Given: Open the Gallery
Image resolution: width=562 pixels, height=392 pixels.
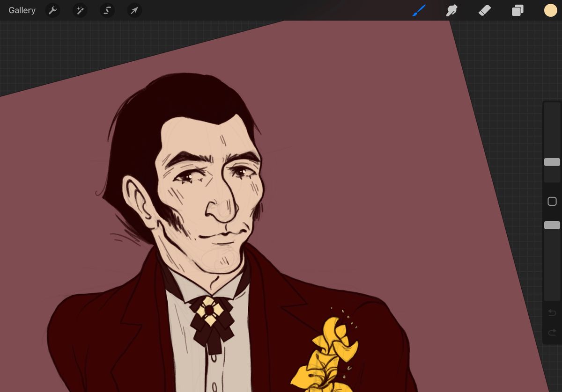Looking at the screenshot, I should [22, 10].
